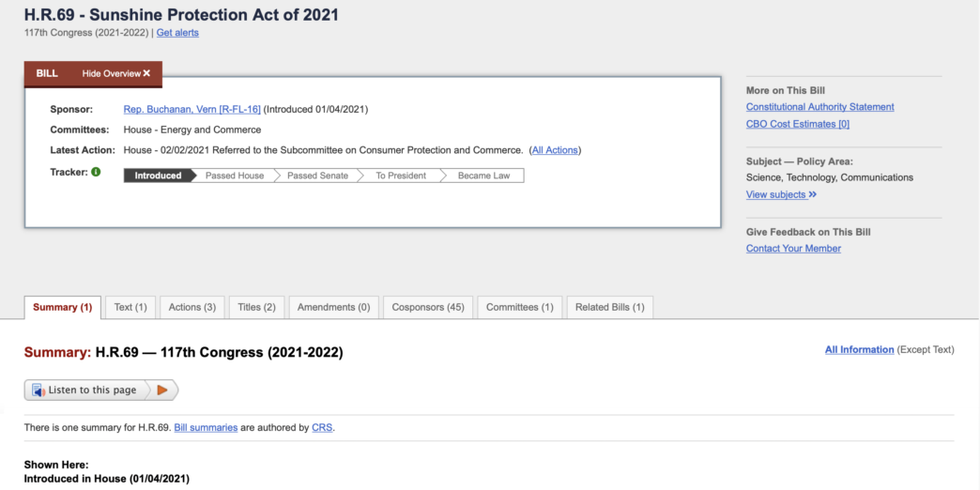Go to Related Bills (1) tab

tap(609, 307)
